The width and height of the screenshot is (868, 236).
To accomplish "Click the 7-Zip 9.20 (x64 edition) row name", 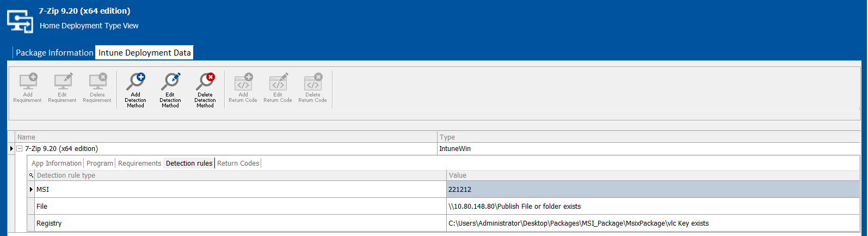I will pyautogui.click(x=61, y=149).
